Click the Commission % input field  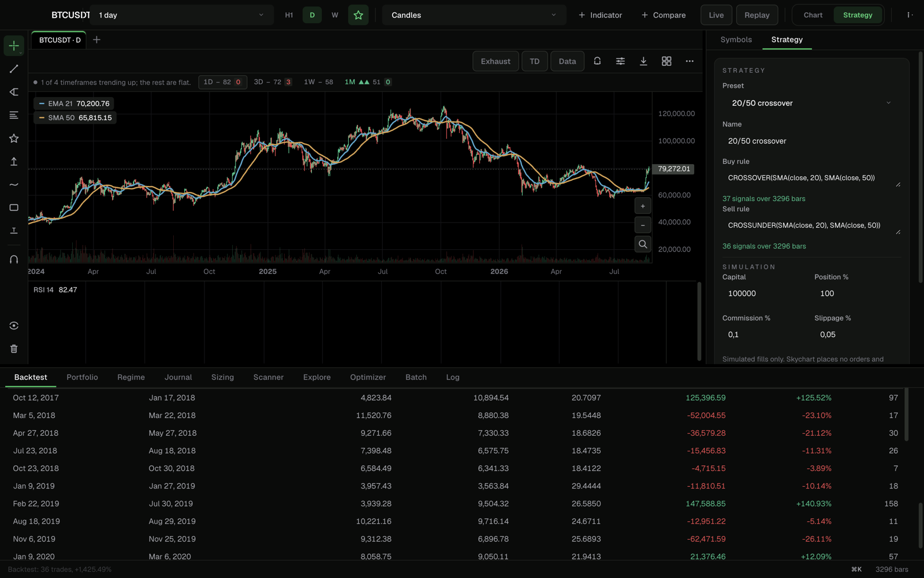click(765, 335)
